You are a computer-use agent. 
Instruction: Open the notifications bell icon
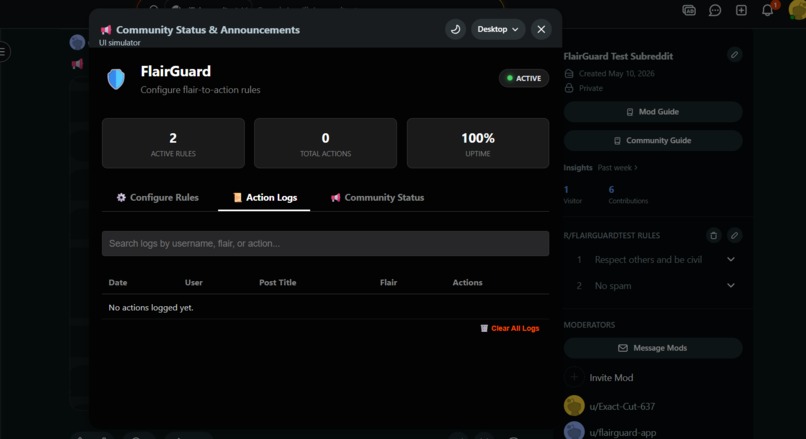coord(767,10)
